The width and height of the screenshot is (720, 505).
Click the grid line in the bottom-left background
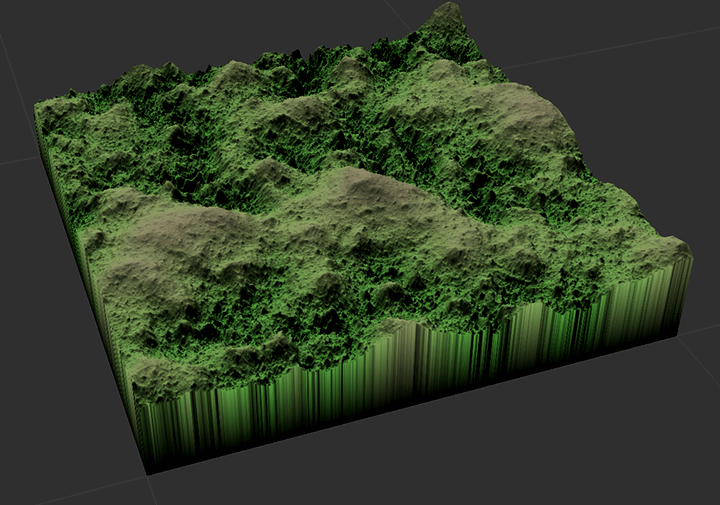(x=60, y=490)
